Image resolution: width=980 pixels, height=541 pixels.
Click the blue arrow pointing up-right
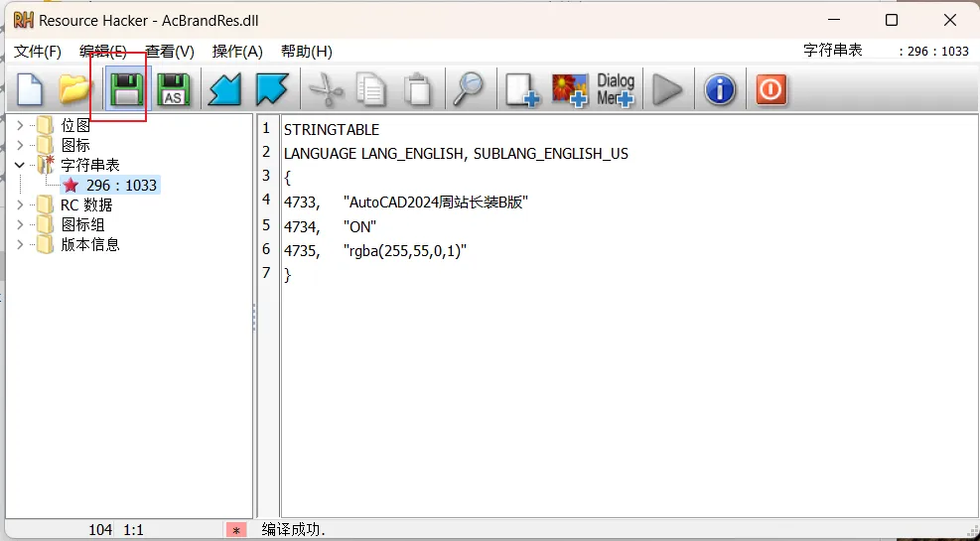[272, 90]
